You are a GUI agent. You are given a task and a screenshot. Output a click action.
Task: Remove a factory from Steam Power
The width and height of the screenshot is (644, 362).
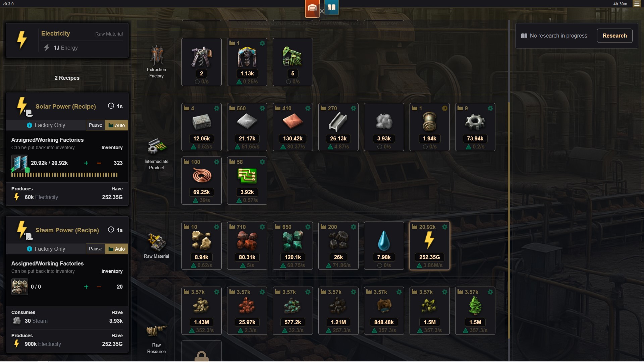99,287
